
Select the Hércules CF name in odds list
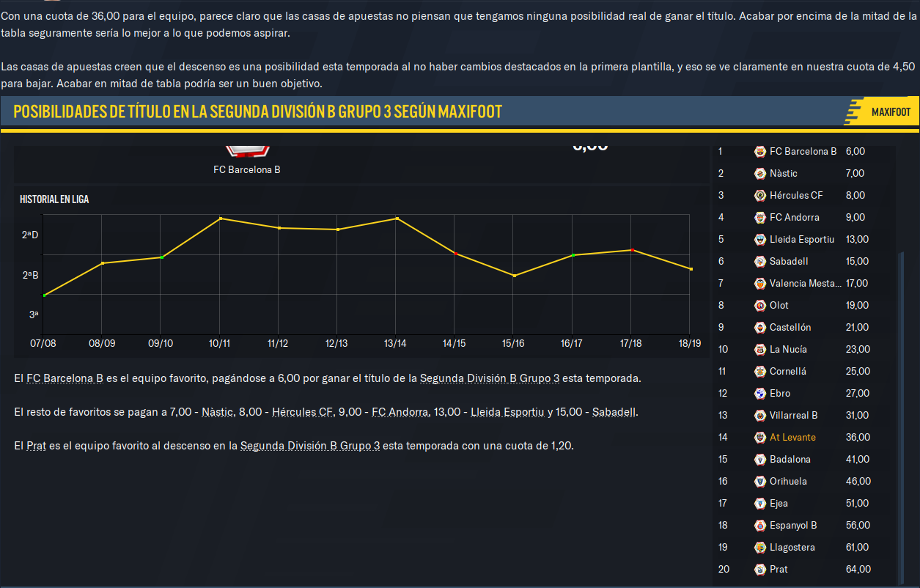point(796,196)
